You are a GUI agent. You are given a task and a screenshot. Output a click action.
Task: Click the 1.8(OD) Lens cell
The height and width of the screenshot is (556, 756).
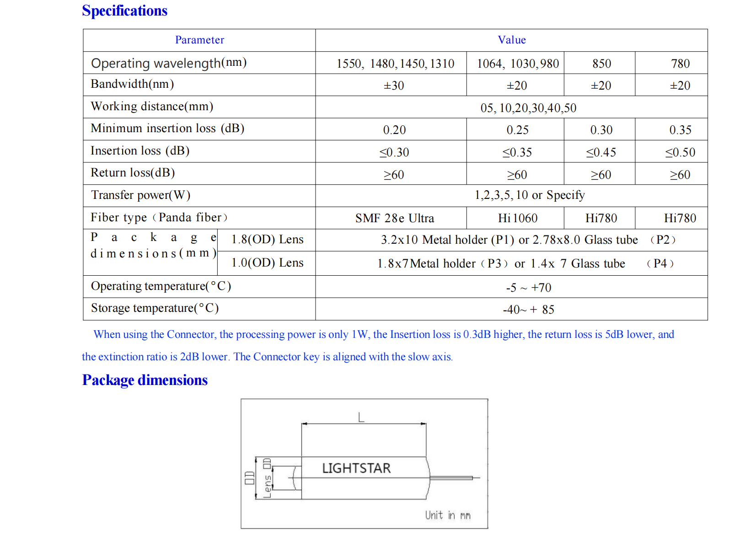click(267, 240)
